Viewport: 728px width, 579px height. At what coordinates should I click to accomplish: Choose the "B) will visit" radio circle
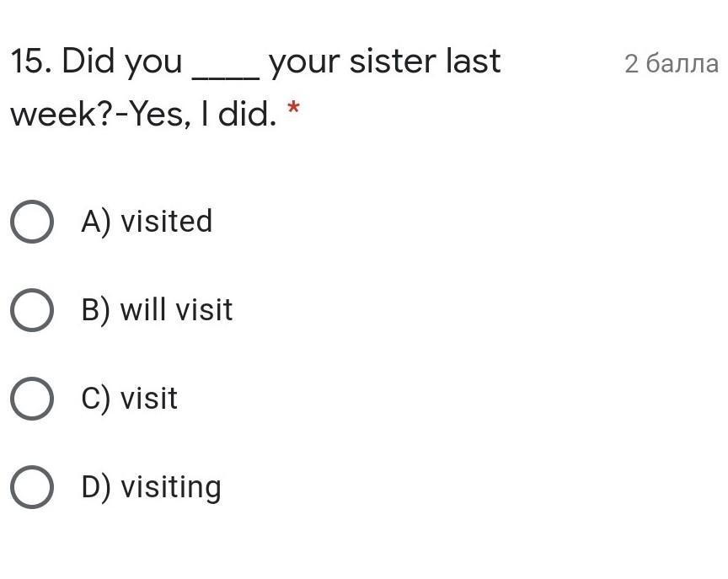pos(32,310)
